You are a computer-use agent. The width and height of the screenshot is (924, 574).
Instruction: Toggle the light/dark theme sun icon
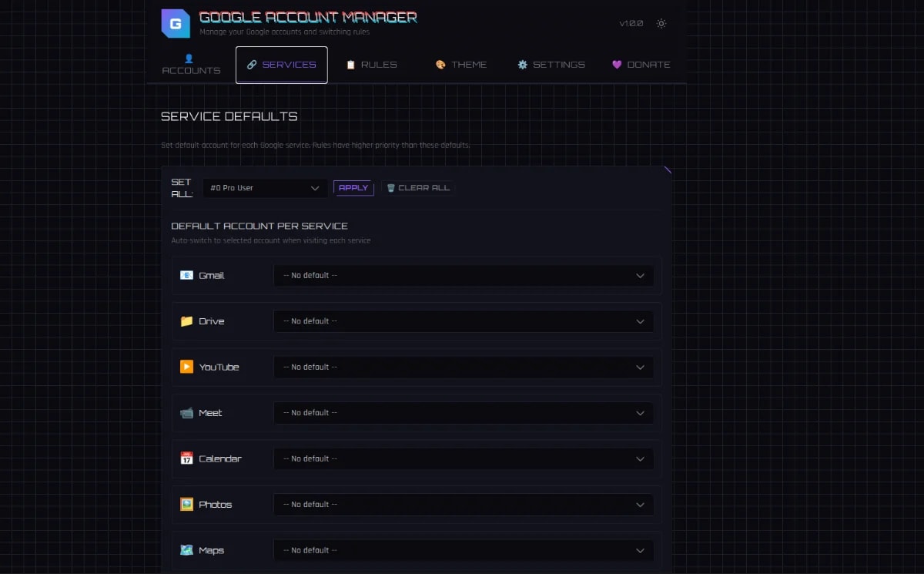(x=661, y=23)
